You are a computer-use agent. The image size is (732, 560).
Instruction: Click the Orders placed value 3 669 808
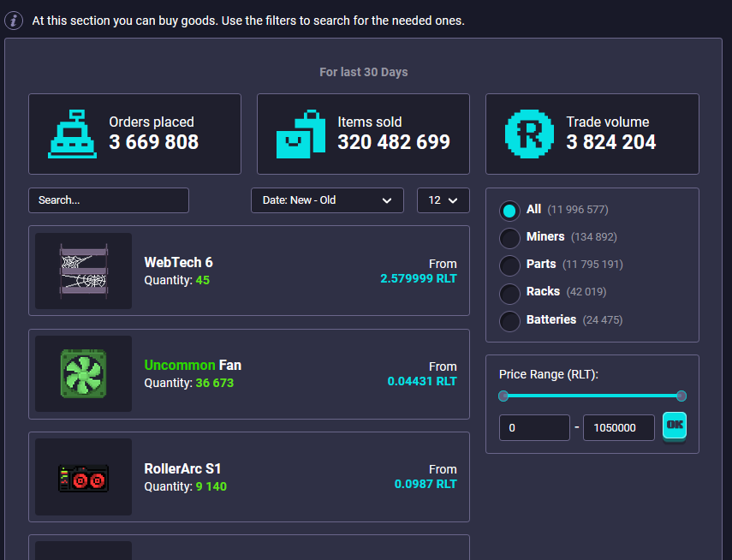click(153, 142)
